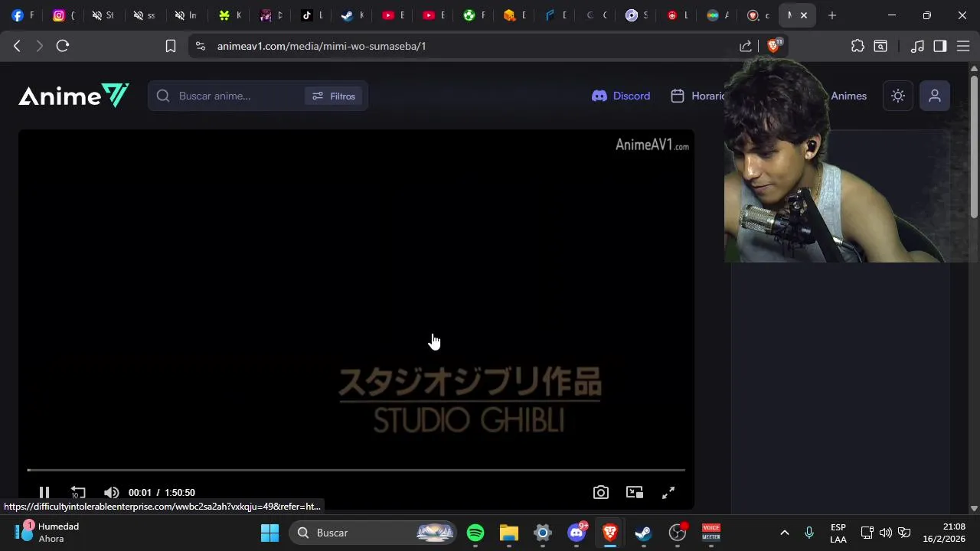Screen dimensions: 980x551
Task: Open the browser extensions puzzle icon
Action: coord(857,46)
